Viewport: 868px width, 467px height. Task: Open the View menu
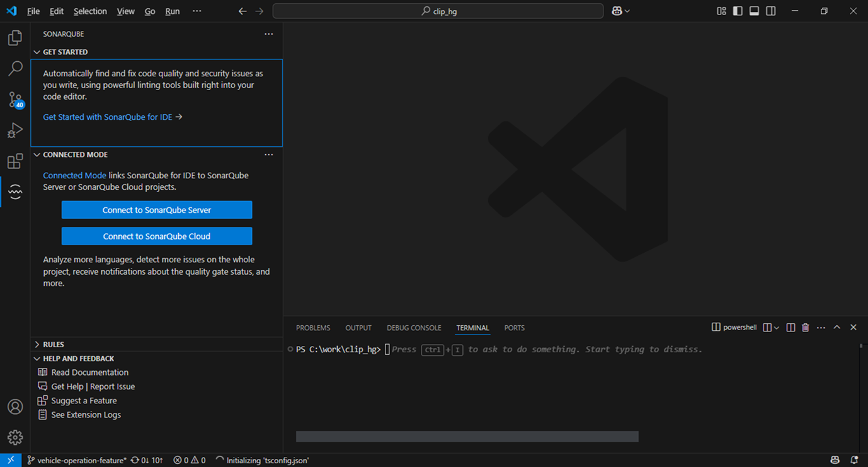point(125,11)
